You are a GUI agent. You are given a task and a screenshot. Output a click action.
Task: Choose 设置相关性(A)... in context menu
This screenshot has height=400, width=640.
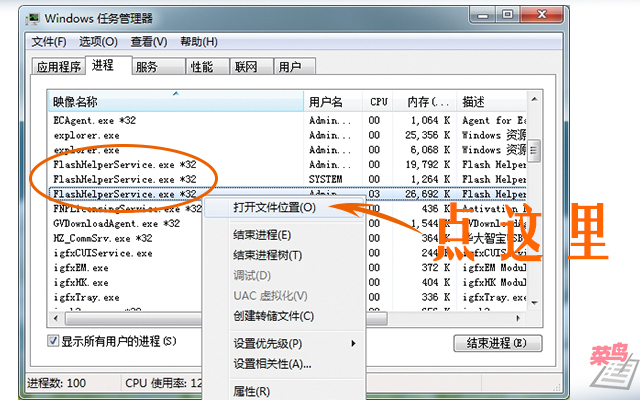(x=284, y=364)
